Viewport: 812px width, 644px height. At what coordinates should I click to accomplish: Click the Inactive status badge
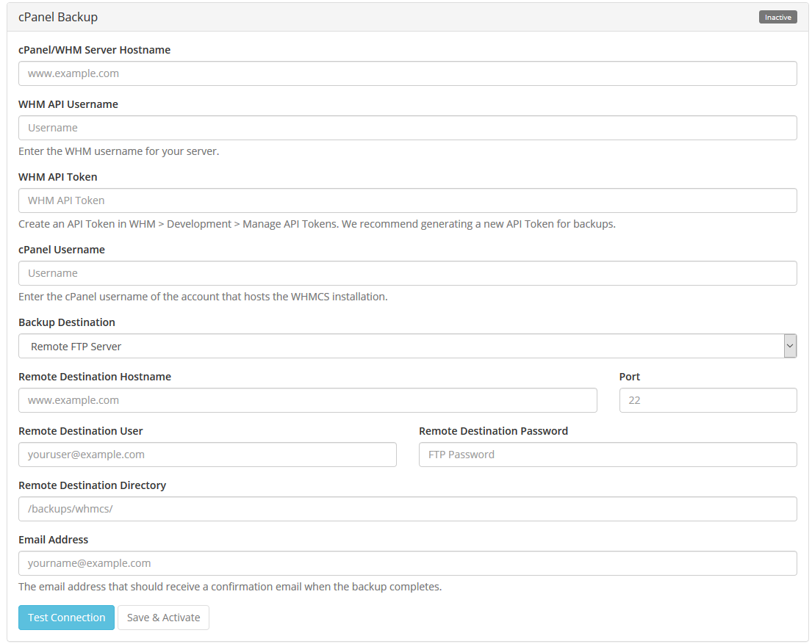[777, 17]
